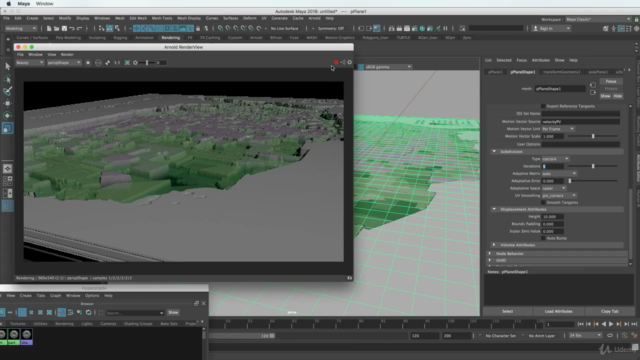Open the Mesh Tools menu
Image resolution: width=640 pixels, height=360 pixels.
[x=162, y=18]
